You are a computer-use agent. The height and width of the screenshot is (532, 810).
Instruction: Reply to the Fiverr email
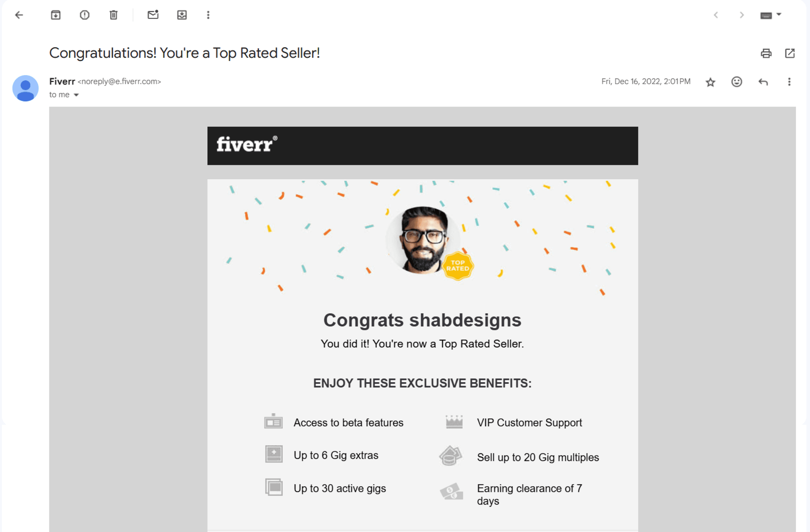tap(763, 82)
